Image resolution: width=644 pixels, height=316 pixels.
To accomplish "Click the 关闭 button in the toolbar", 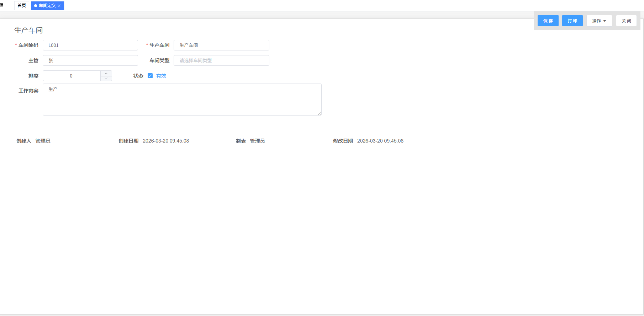I will point(626,21).
